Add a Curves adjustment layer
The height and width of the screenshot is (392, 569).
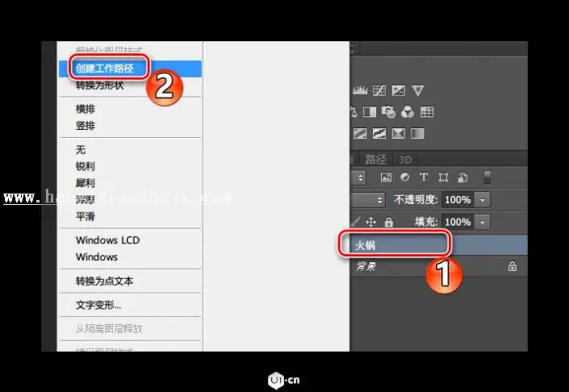(379, 90)
